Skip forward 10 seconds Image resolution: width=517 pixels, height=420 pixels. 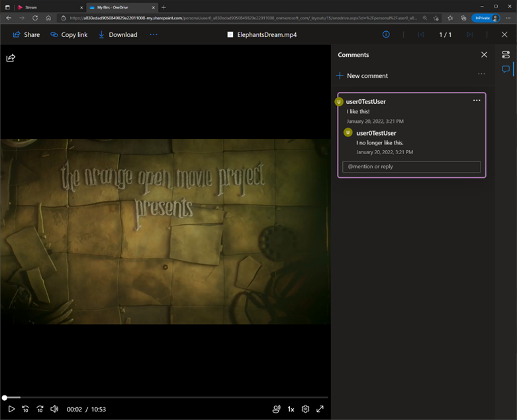point(40,409)
